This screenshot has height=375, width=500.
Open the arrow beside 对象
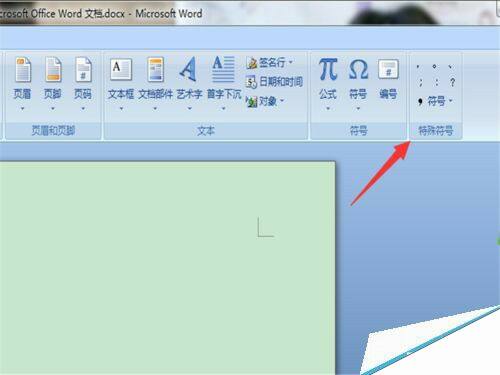point(282,101)
